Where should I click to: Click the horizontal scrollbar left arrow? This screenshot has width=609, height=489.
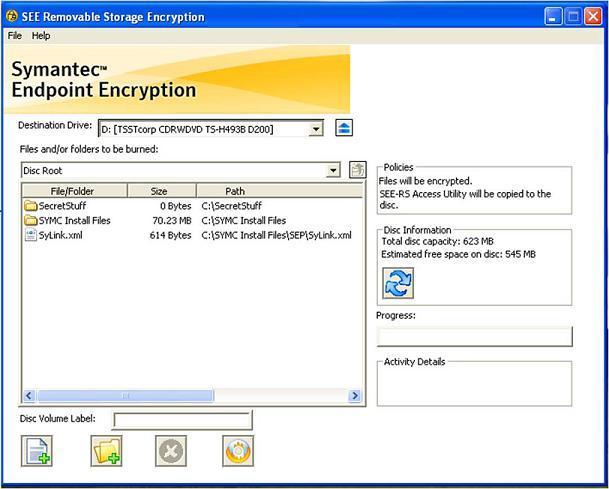(x=29, y=396)
